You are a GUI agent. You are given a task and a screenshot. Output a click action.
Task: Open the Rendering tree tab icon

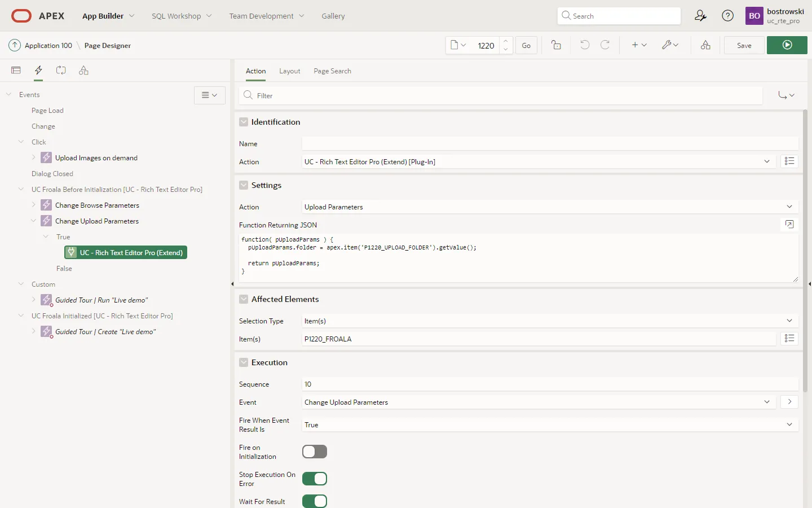16,71
